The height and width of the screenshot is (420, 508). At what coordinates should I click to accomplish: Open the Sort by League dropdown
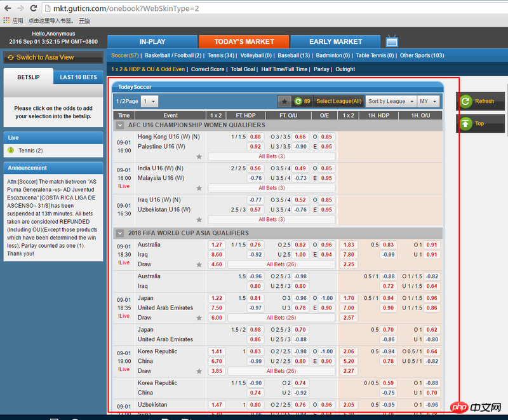tap(391, 102)
